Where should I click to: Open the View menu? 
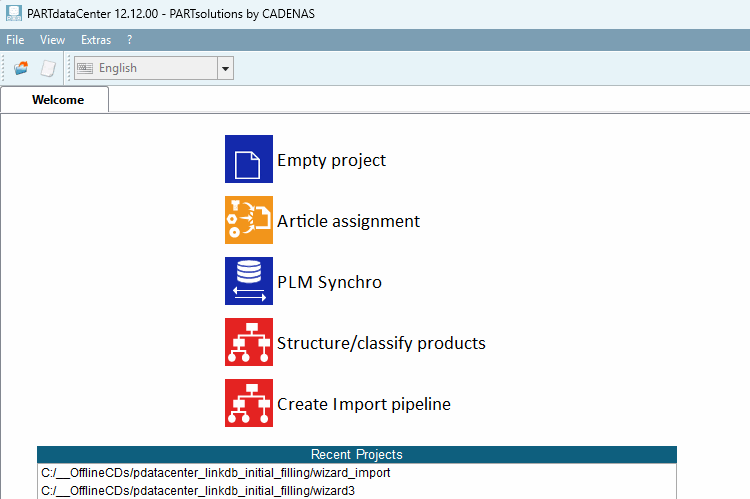point(52,40)
